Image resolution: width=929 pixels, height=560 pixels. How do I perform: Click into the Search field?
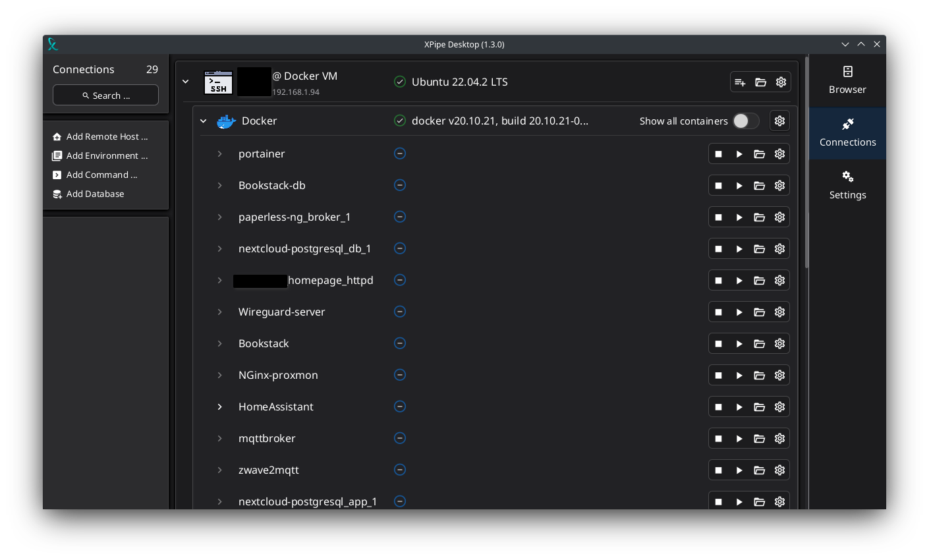(105, 95)
